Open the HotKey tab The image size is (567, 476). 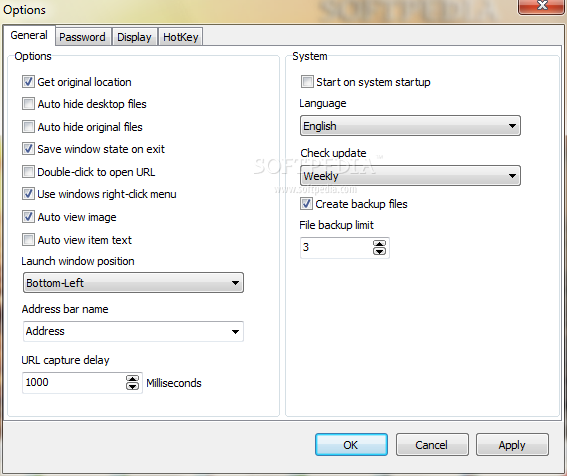click(180, 37)
